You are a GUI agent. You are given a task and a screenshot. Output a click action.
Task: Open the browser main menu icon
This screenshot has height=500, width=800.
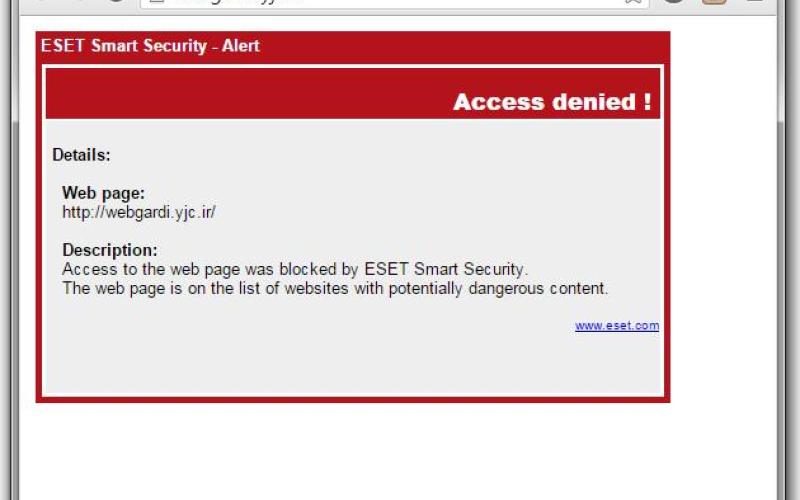click(754, 3)
